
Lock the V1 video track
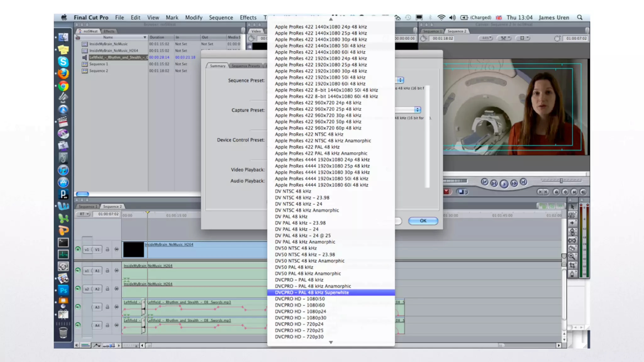click(107, 250)
